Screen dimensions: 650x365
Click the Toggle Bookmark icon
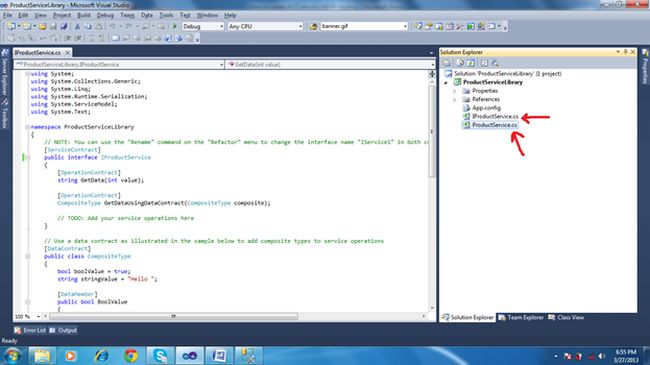[115, 38]
